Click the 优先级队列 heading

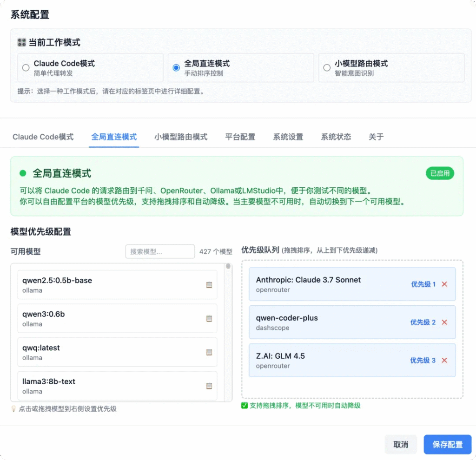pyautogui.click(x=260, y=250)
